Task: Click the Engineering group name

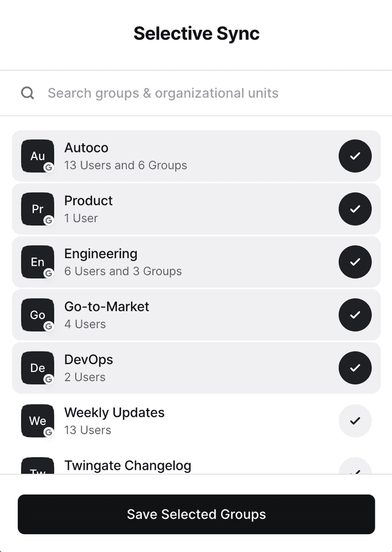Action: (x=101, y=254)
